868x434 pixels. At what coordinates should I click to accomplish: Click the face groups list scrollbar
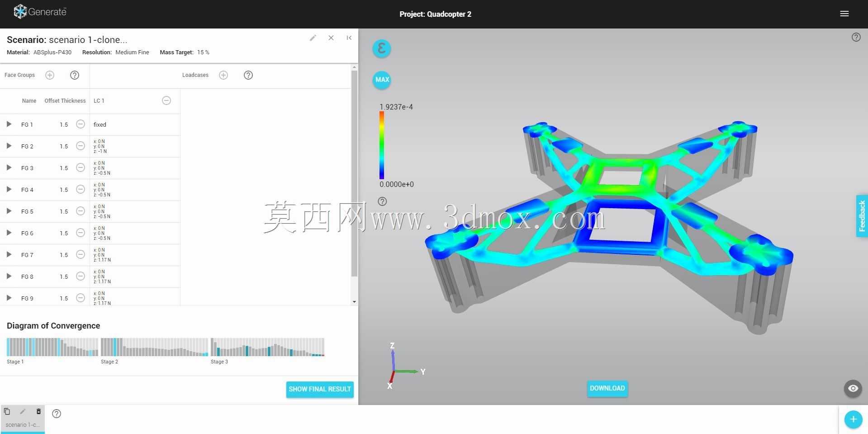point(354,173)
